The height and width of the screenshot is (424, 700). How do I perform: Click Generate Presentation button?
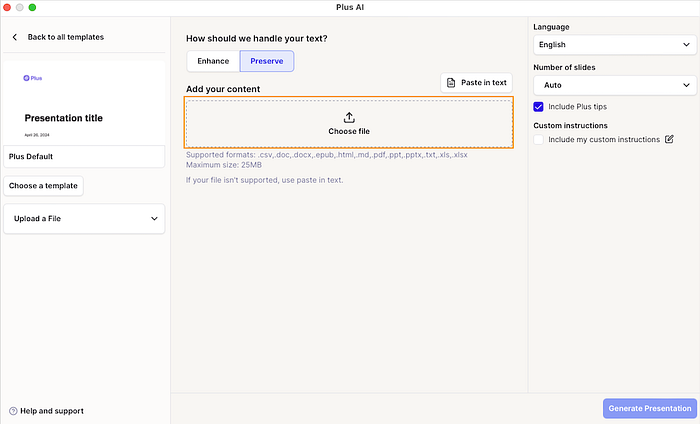650,408
